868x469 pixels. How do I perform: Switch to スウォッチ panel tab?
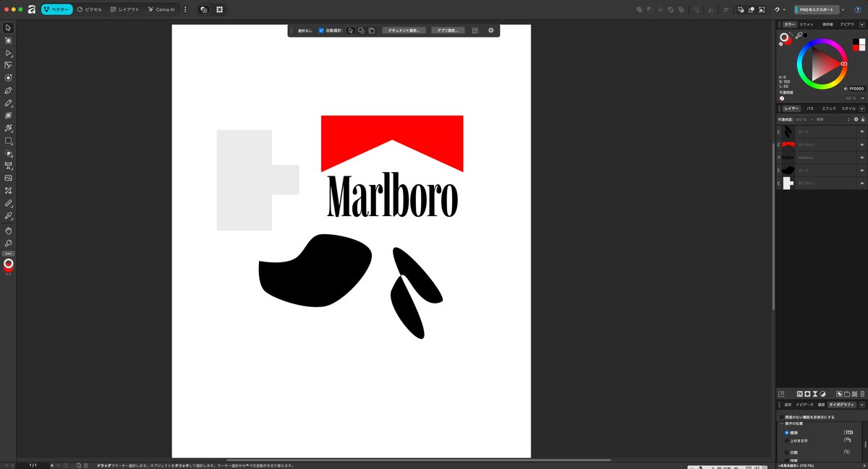tap(806, 25)
